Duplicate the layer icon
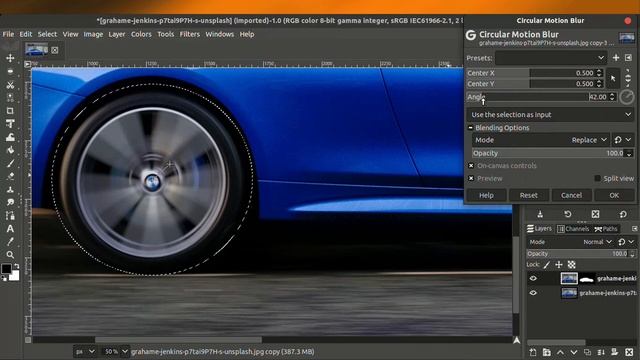Viewport: 640px width, 360px height. tap(587, 352)
